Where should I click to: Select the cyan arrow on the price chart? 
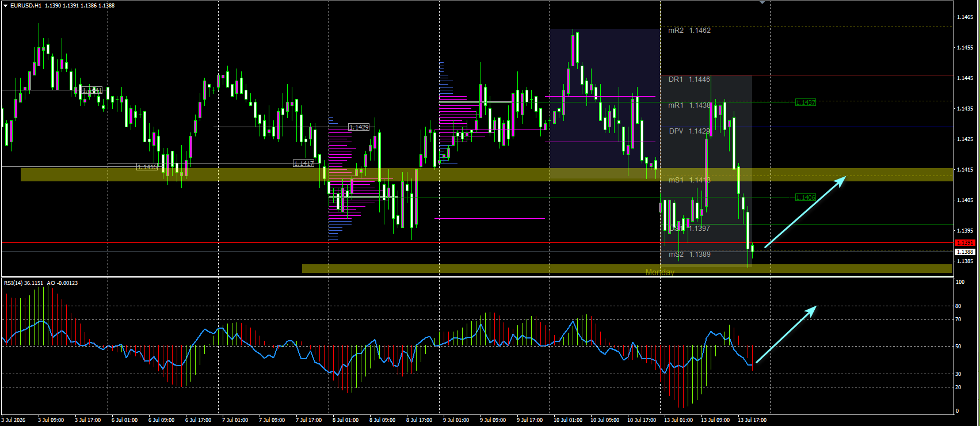(x=805, y=212)
